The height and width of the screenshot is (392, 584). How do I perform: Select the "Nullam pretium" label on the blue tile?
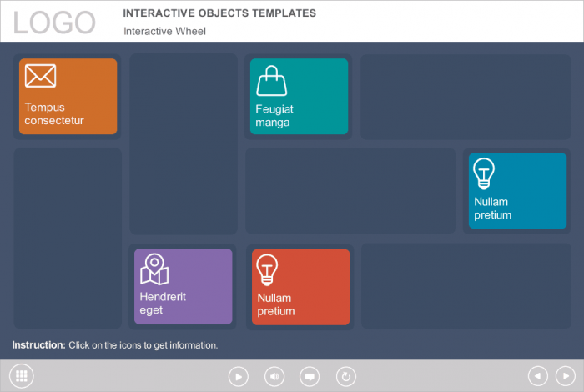492,209
